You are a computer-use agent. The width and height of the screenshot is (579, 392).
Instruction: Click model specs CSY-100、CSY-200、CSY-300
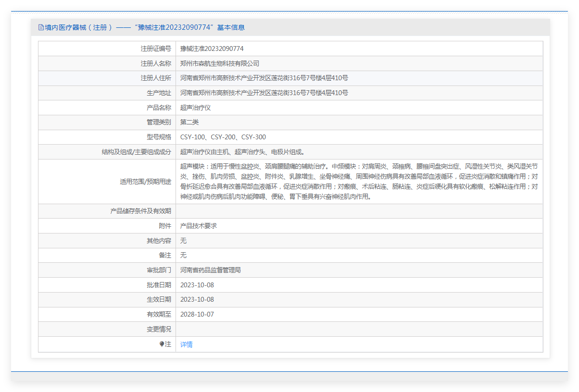point(223,137)
